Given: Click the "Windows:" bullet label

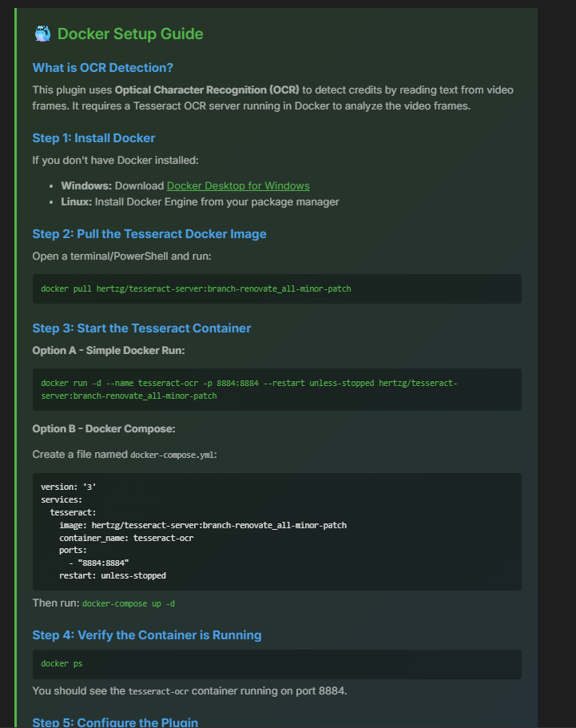Looking at the screenshot, I should click(x=86, y=186).
